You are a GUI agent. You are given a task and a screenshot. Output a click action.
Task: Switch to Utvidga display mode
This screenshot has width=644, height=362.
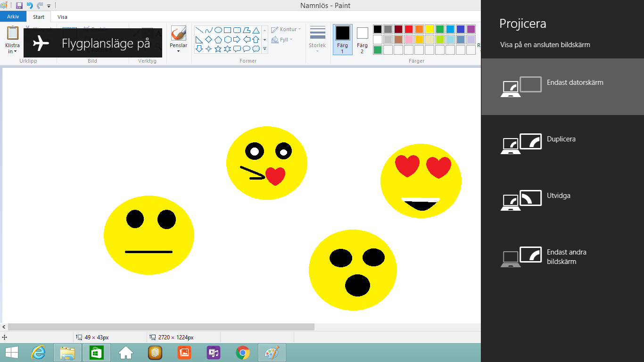pyautogui.click(x=562, y=200)
